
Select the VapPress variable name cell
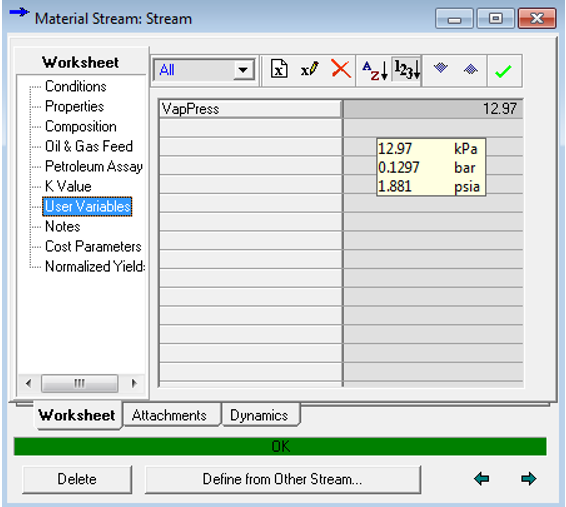tap(250, 109)
